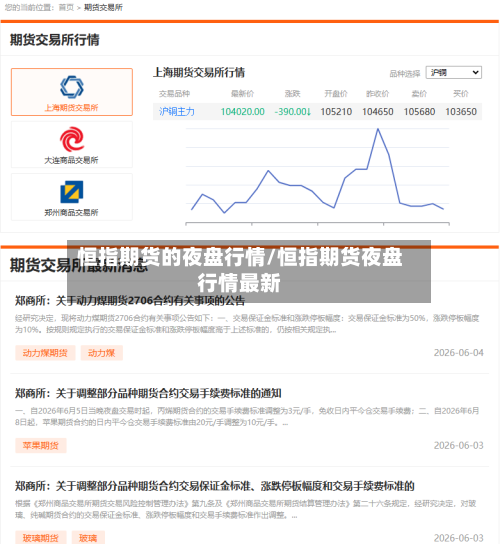The image size is (500, 544).
Task: Click the sell price 105680
Action: tap(419, 112)
